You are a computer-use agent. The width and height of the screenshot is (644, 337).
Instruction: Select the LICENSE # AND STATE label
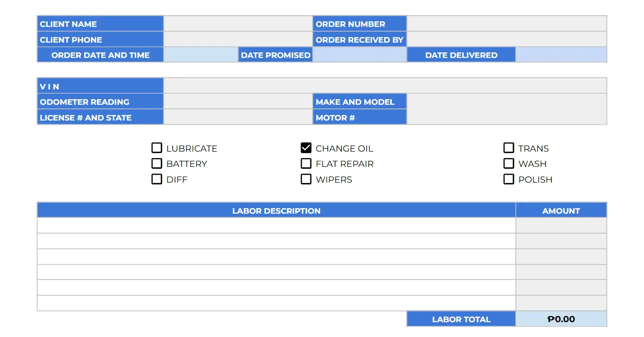(100, 117)
